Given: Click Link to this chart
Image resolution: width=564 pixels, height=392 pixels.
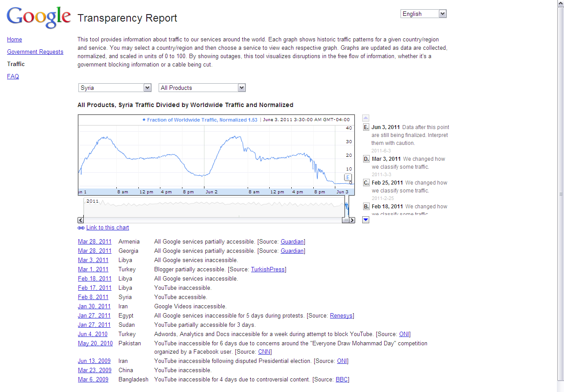Looking at the screenshot, I should (108, 228).
